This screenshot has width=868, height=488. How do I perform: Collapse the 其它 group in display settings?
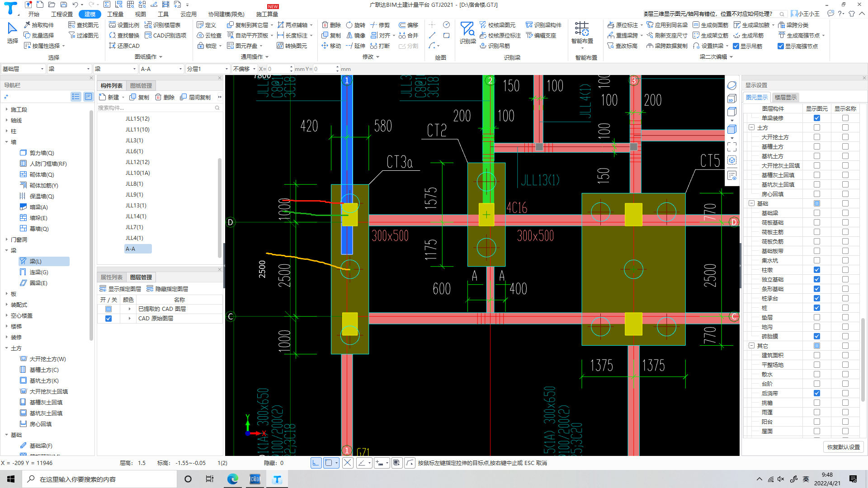pyautogui.click(x=752, y=346)
